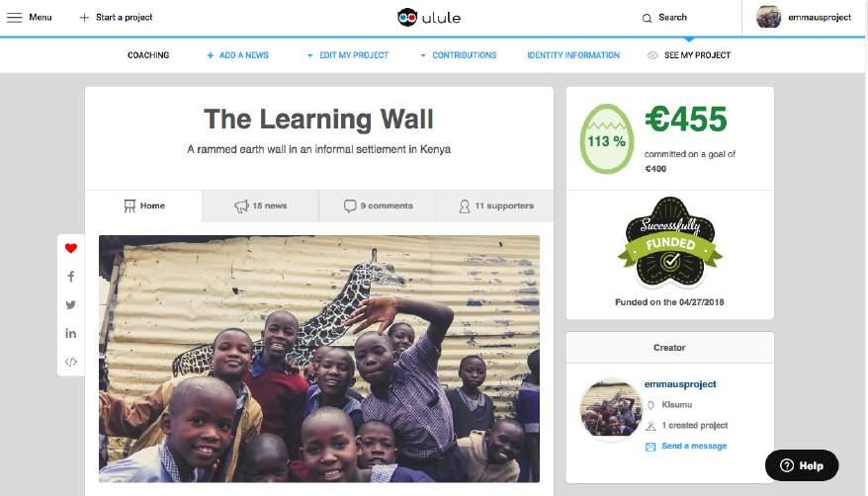
Task: Open Search with magnifier icon
Action: coord(664,18)
